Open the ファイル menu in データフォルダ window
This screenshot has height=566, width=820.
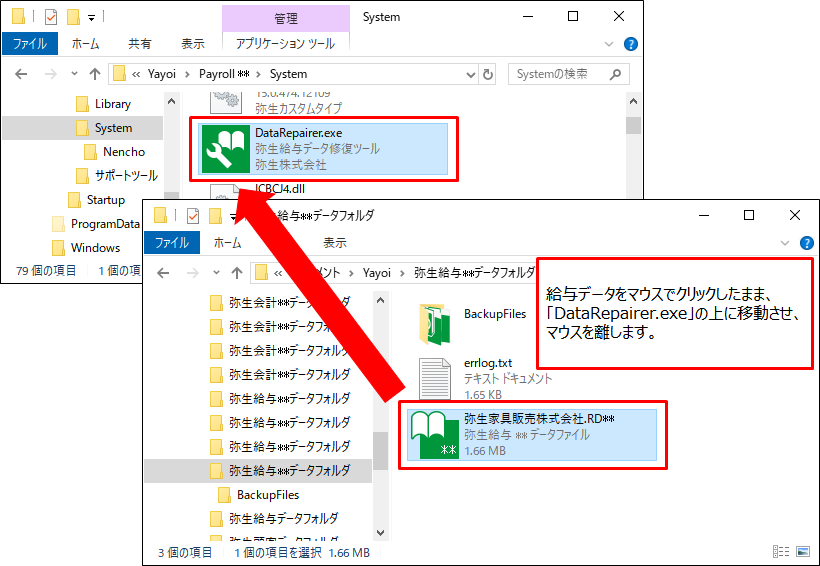pyautogui.click(x=172, y=243)
